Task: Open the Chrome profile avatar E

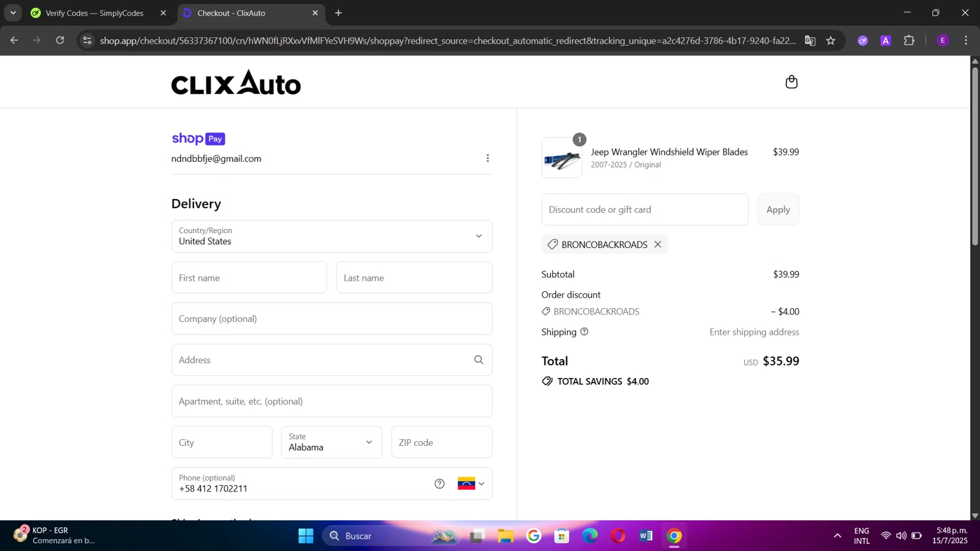Action: (x=943, y=40)
